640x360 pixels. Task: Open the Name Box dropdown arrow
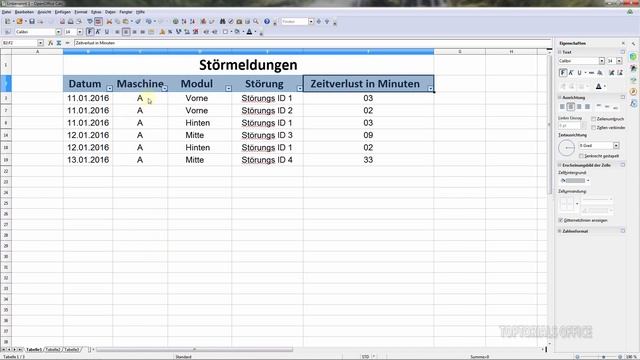tap(40, 43)
